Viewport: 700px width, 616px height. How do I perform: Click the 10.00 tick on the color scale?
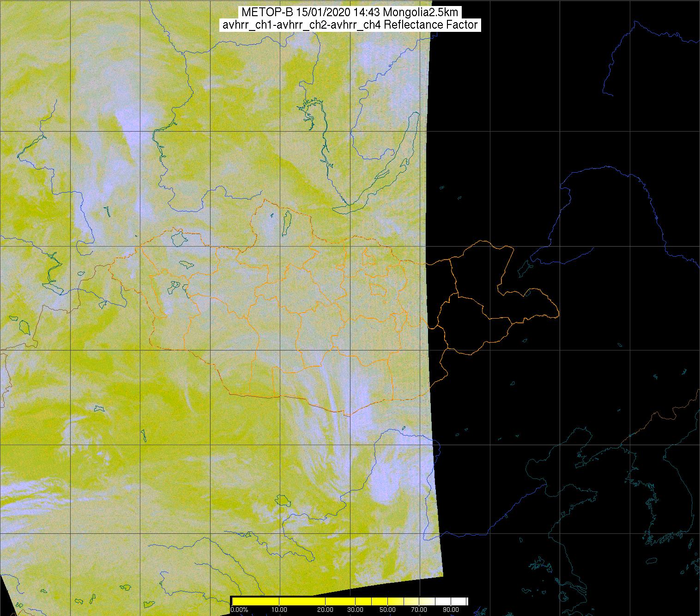pos(279,610)
